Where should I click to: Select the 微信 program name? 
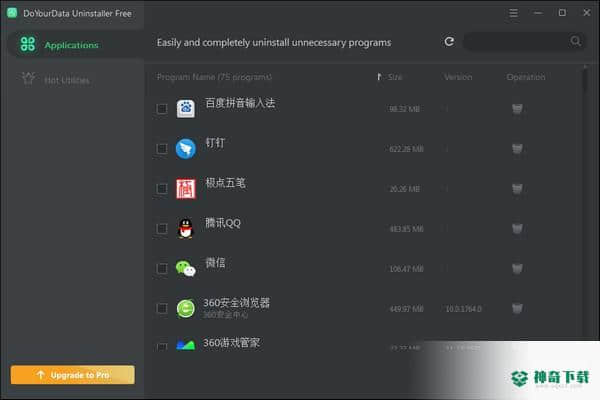coord(215,263)
